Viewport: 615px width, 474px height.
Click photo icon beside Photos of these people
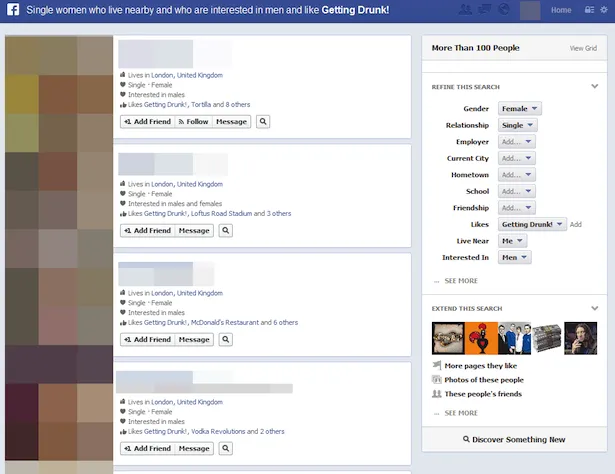437,380
